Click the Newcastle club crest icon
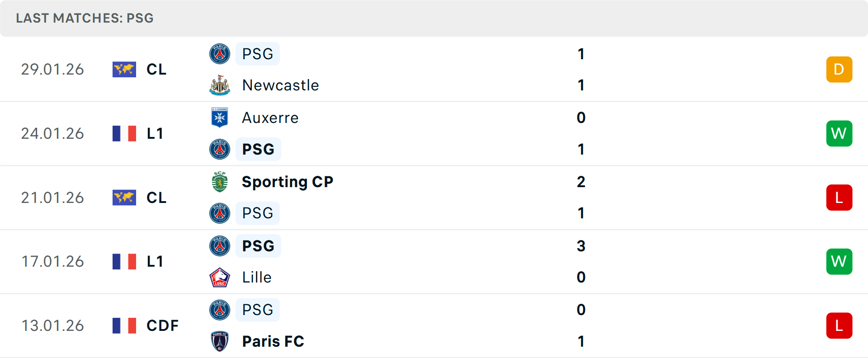Screen dimensions: 868x358 pos(220,85)
